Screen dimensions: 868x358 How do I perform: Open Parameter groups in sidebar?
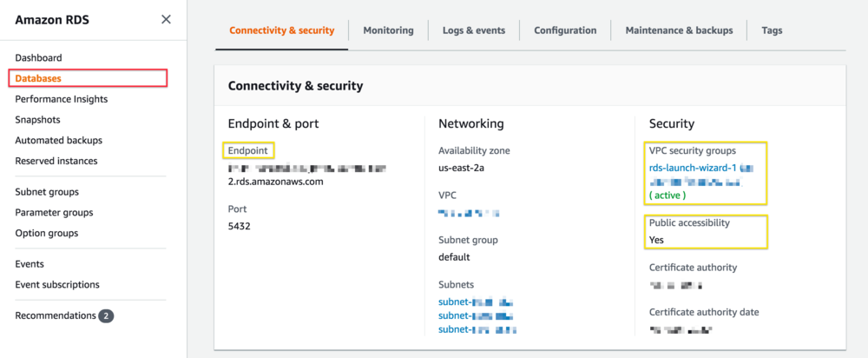(54, 212)
